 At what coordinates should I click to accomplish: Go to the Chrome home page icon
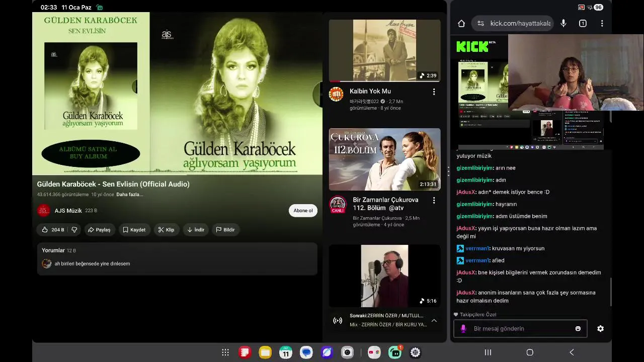461,23
